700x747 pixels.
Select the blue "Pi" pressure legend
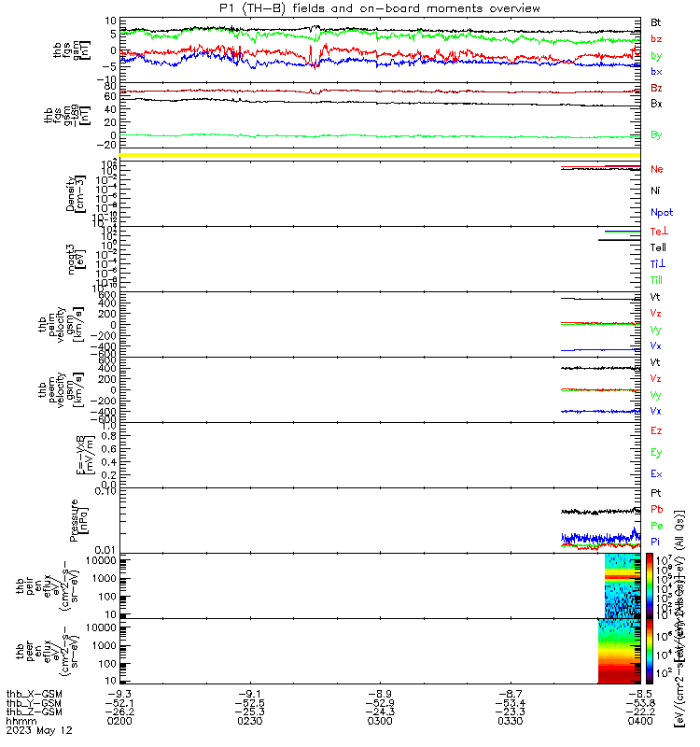(x=655, y=542)
